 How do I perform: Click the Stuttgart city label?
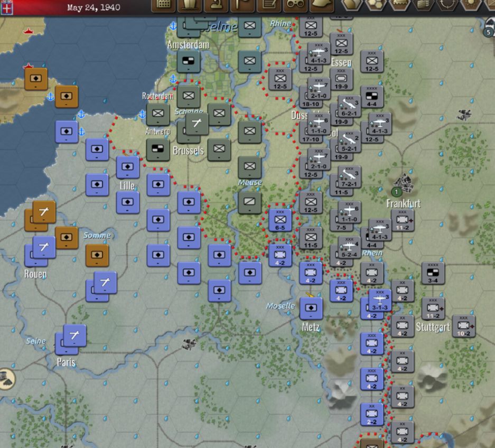click(x=433, y=327)
